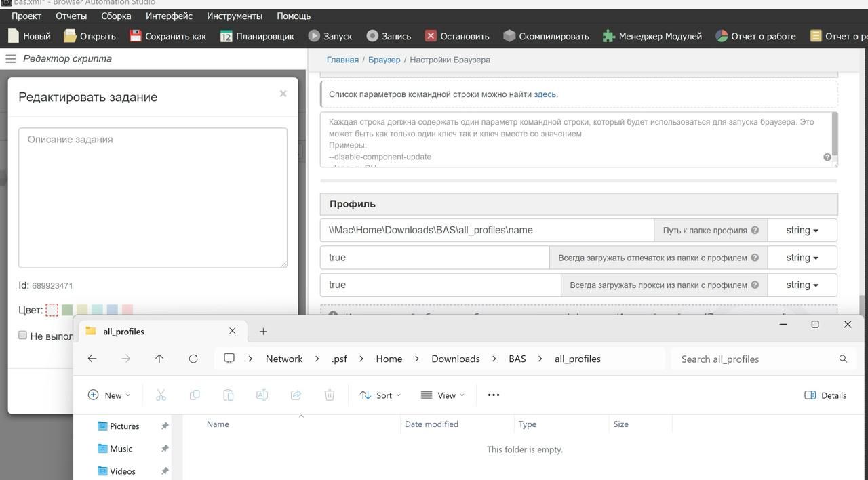Click the Запуск play icon
The width and height of the screenshot is (868, 480).
pos(314,36)
